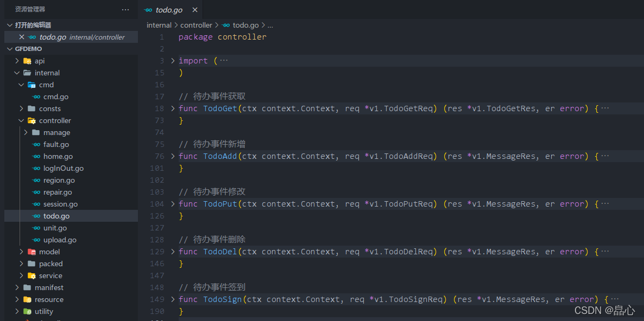
Task: Click the Go icon beside cmd.go
Action: click(x=36, y=97)
